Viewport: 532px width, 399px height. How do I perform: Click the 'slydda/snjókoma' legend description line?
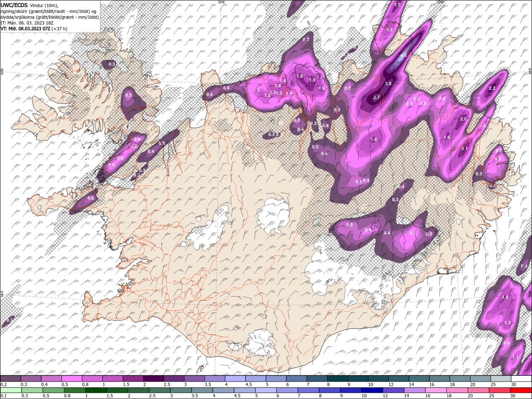49,17
